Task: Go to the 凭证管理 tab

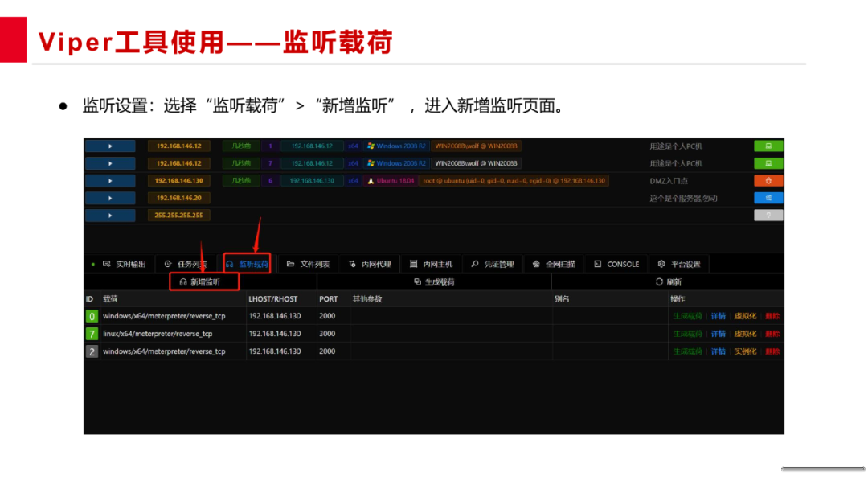Action: click(x=493, y=264)
